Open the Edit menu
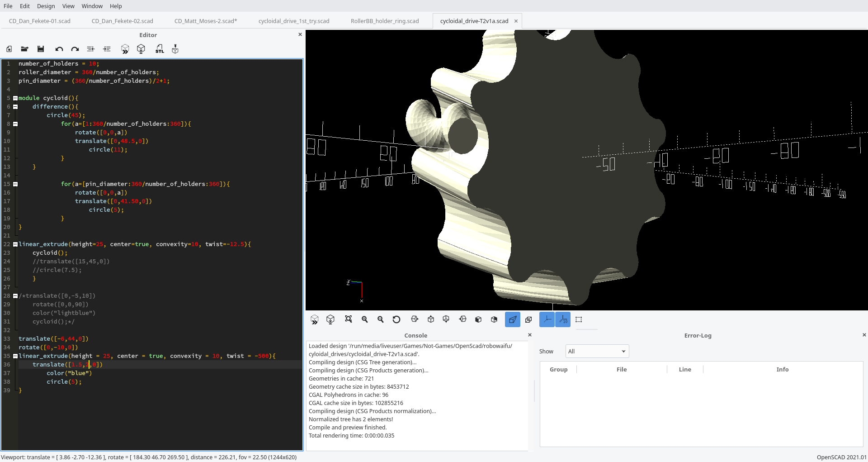The image size is (868, 462). click(x=25, y=6)
